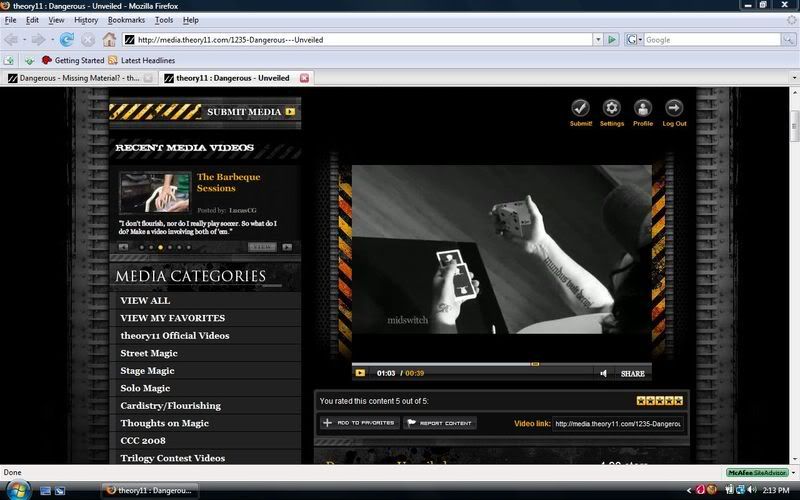Click Report Content flag button
This screenshot has height=500, width=800.
point(440,423)
